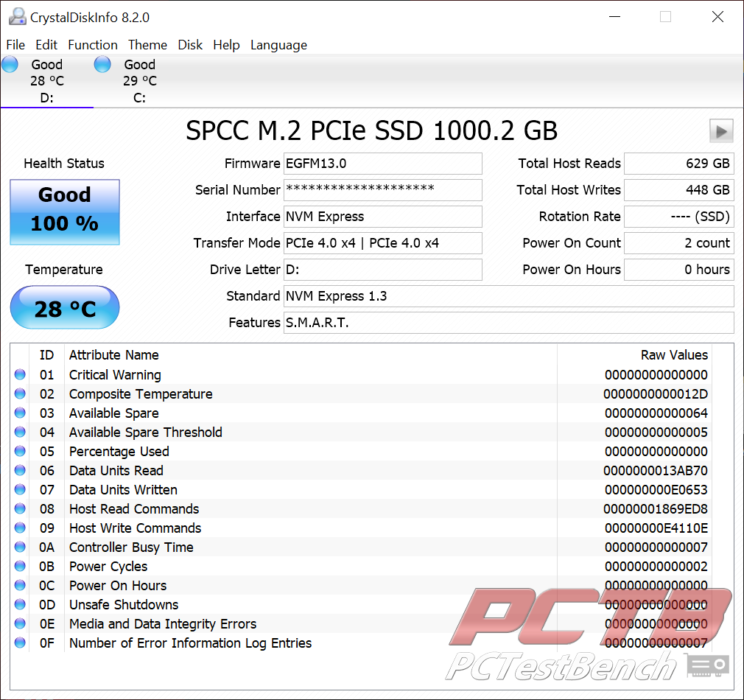Image resolution: width=744 pixels, height=700 pixels.
Task: Click the ID column header
Action: point(46,355)
